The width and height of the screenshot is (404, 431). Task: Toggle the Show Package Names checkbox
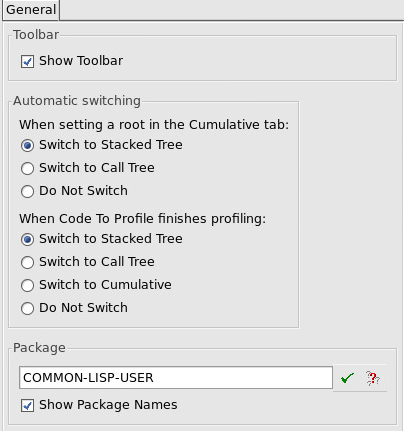[27, 405]
